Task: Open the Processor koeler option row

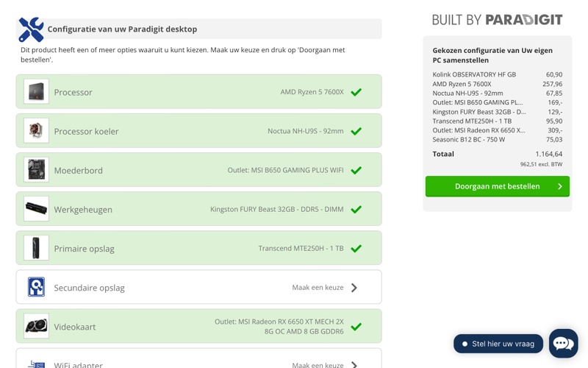Action: [198, 131]
